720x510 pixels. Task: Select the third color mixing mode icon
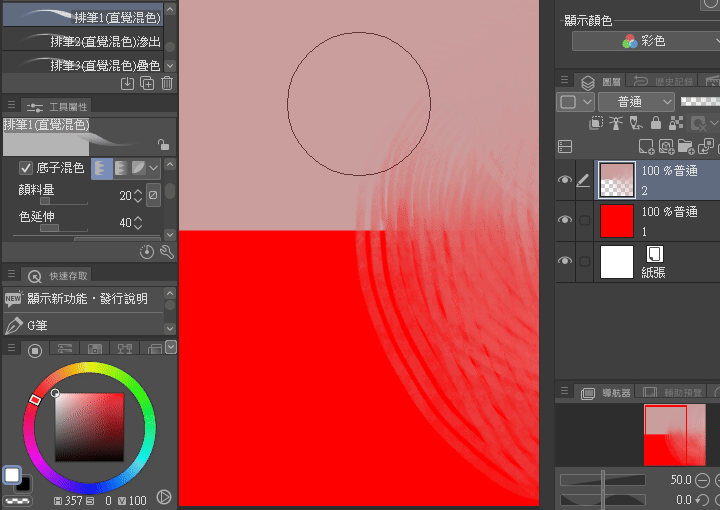(138, 168)
